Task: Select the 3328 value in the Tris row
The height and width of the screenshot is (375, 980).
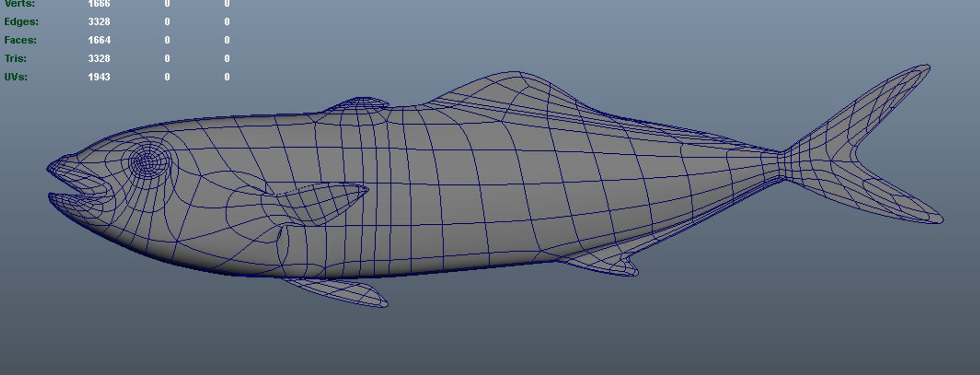Action: [99, 59]
